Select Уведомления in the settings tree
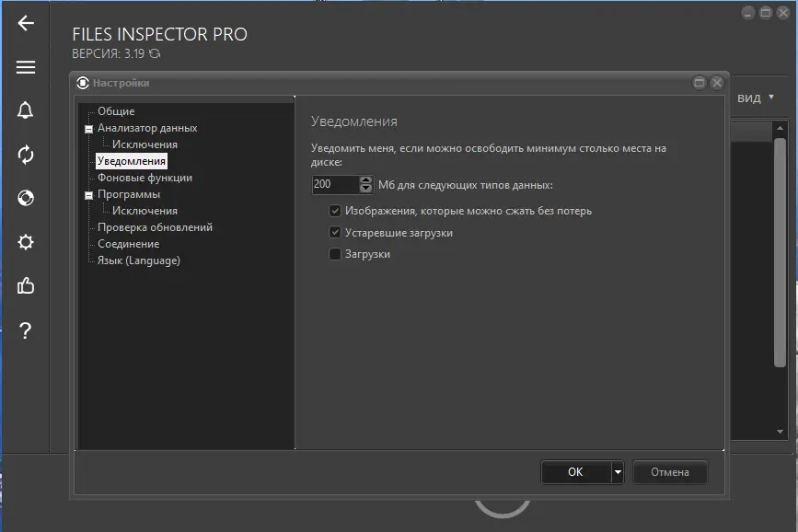Viewport: 798px width, 532px height. (x=132, y=161)
